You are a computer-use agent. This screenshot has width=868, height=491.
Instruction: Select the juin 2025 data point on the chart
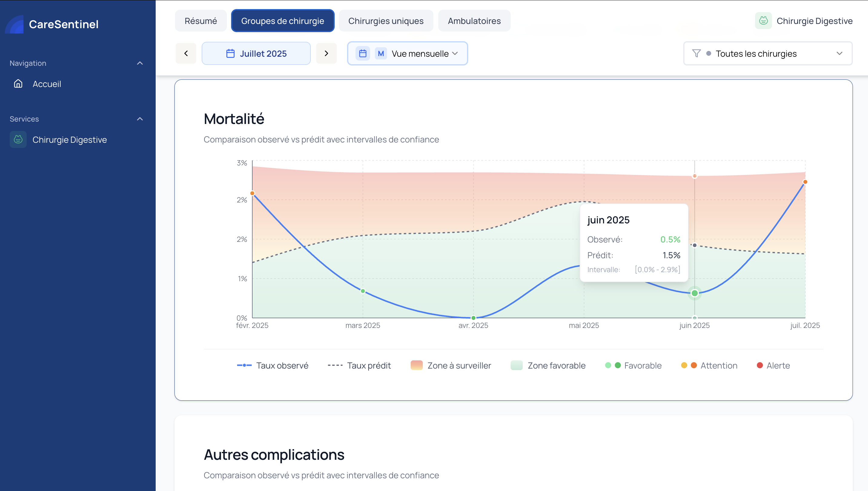[x=694, y=293]
